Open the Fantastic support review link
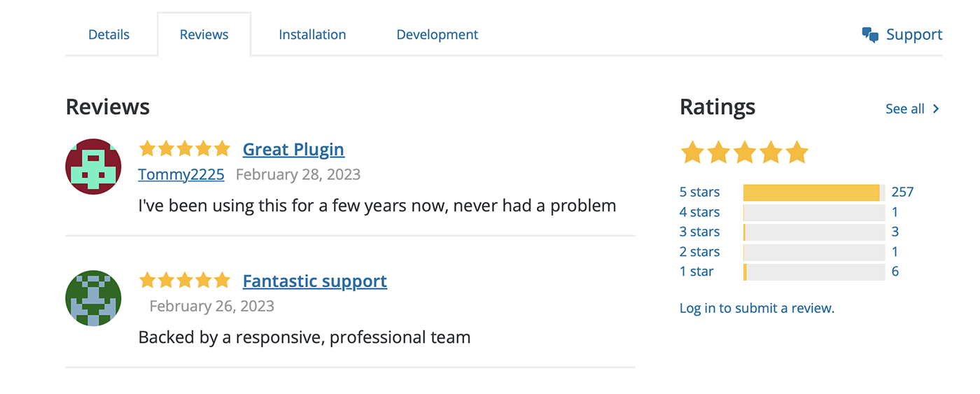 314,281
